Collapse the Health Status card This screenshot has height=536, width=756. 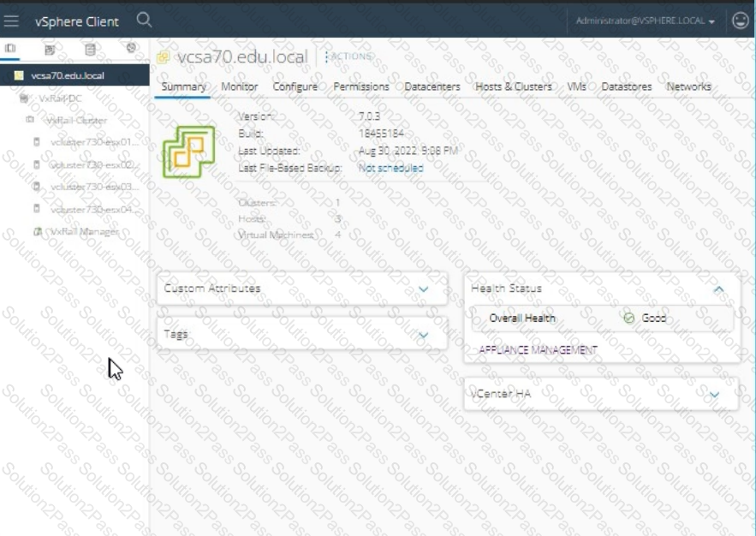718,289
